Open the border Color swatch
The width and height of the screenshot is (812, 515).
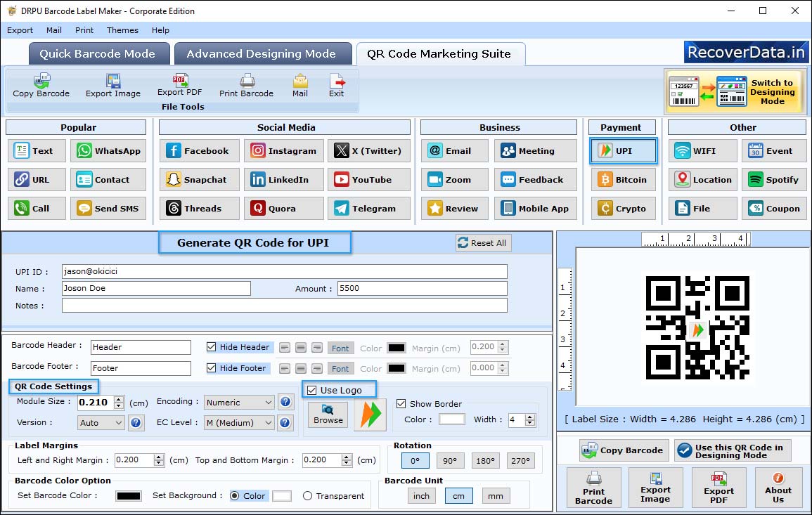(451, 419)
